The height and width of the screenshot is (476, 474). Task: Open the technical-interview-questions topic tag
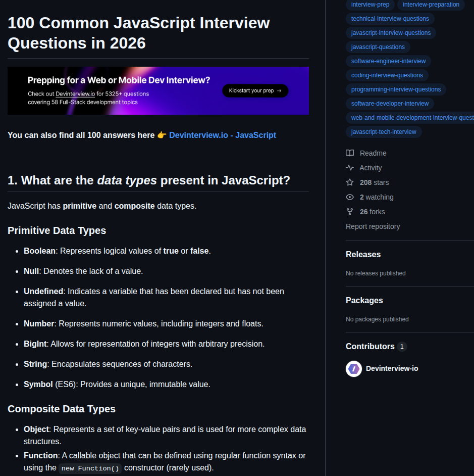[x=390, y=19]
